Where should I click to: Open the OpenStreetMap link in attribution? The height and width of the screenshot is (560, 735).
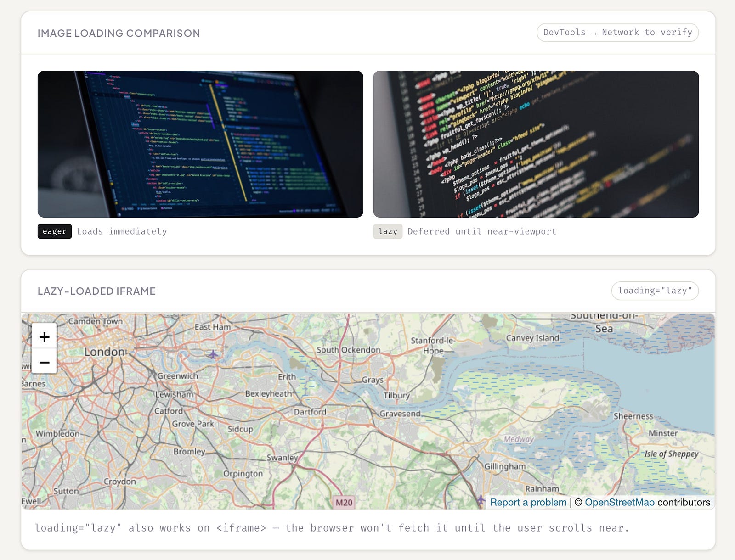619,502
